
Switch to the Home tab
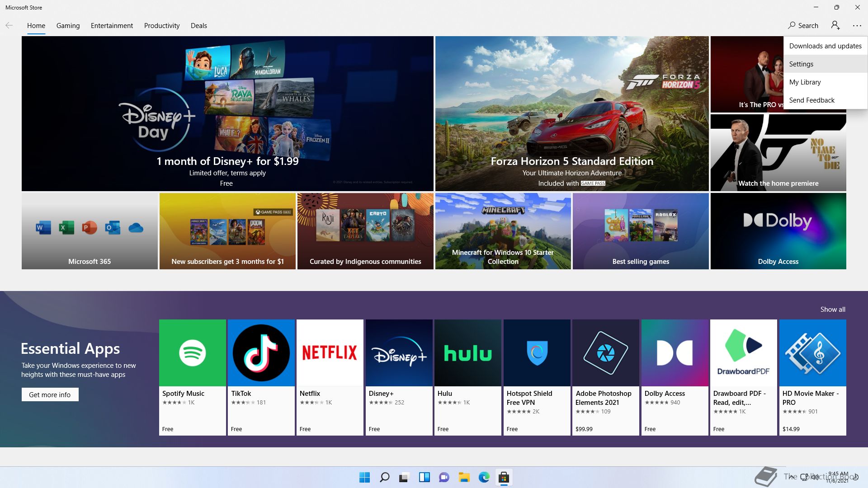pos(36,25)
